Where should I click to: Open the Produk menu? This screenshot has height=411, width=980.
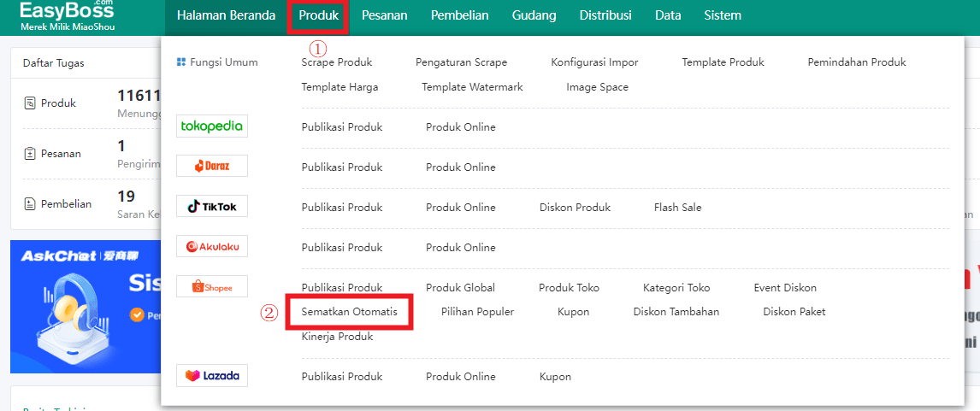tap(319, 15)
